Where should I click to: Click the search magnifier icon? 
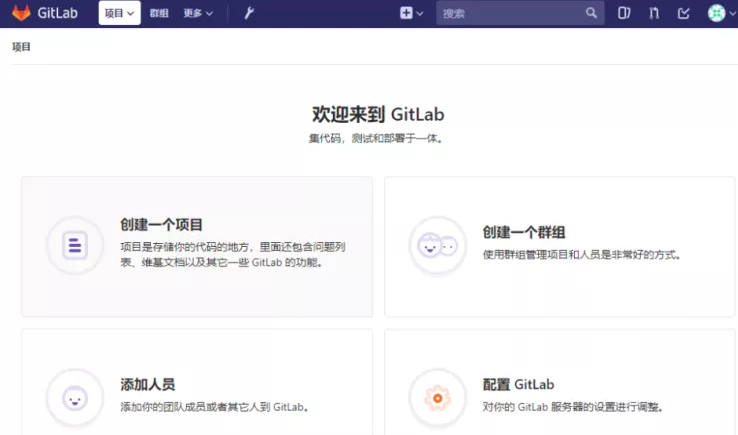pos(591,13)
